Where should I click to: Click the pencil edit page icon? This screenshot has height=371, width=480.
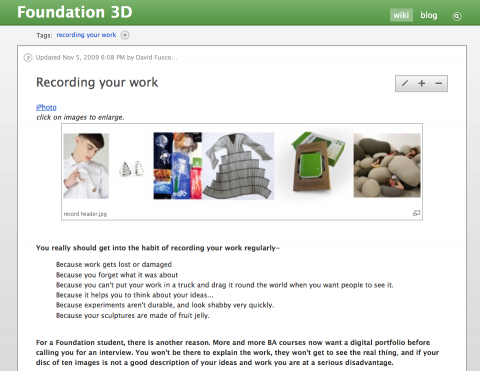click(405, 83)
